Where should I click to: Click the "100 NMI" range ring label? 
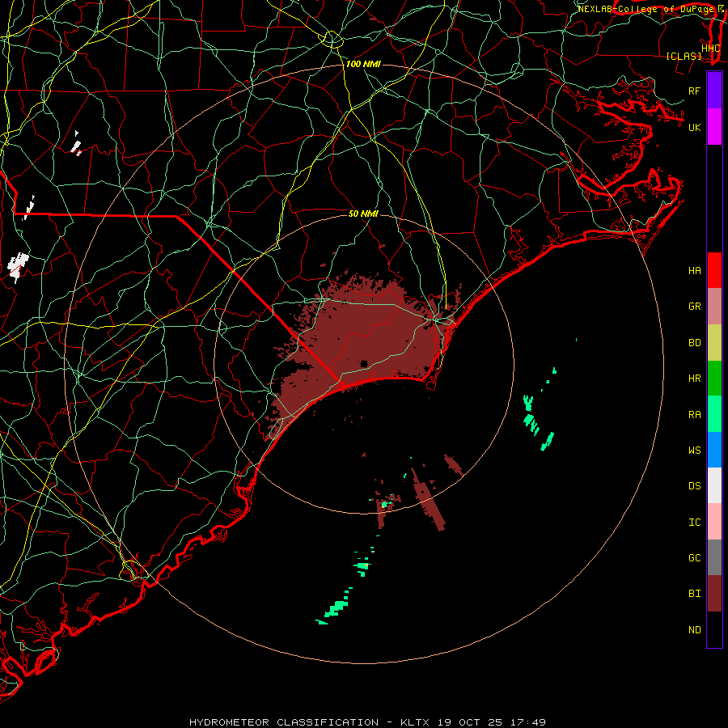(x=363, y=64)
